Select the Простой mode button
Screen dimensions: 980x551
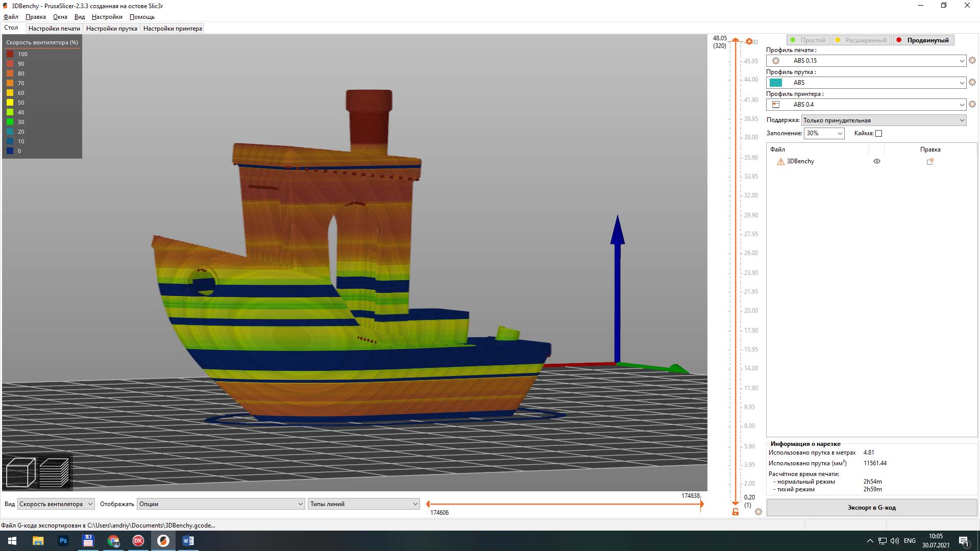point(808,40)
